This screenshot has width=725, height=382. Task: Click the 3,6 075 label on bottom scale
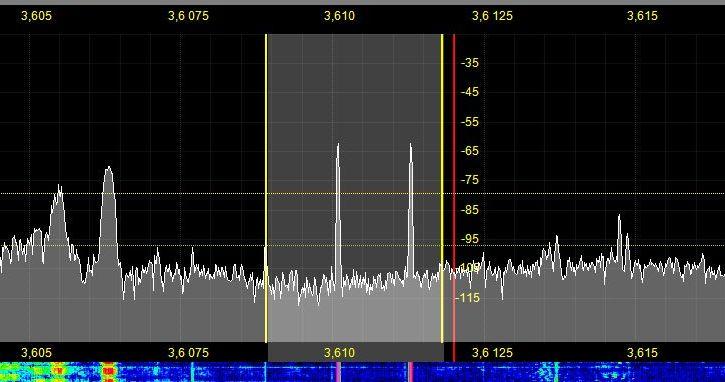(188, 353)
